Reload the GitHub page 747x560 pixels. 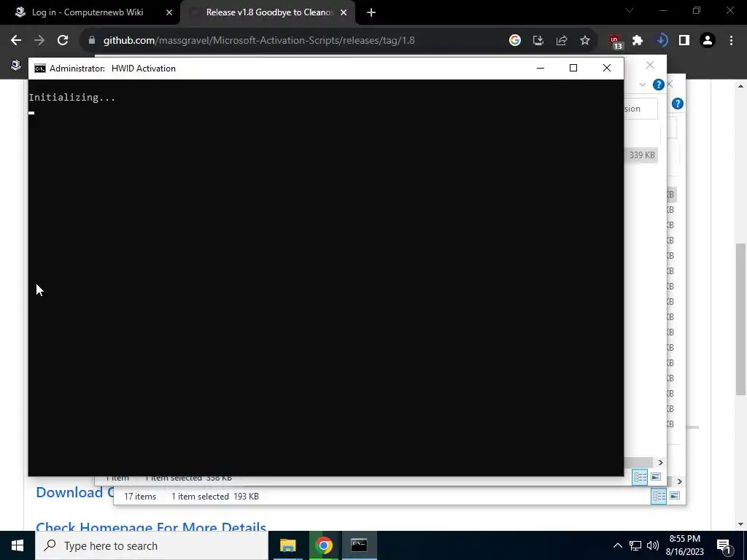(x=63, y=41)
